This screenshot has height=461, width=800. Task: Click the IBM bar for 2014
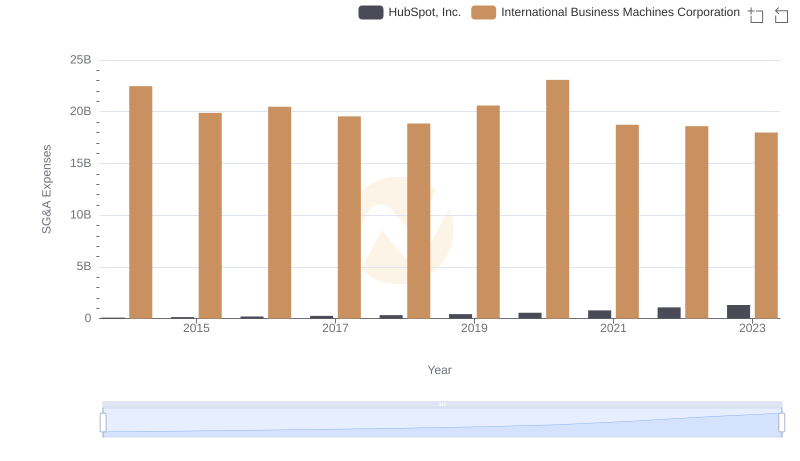point(140,202)
